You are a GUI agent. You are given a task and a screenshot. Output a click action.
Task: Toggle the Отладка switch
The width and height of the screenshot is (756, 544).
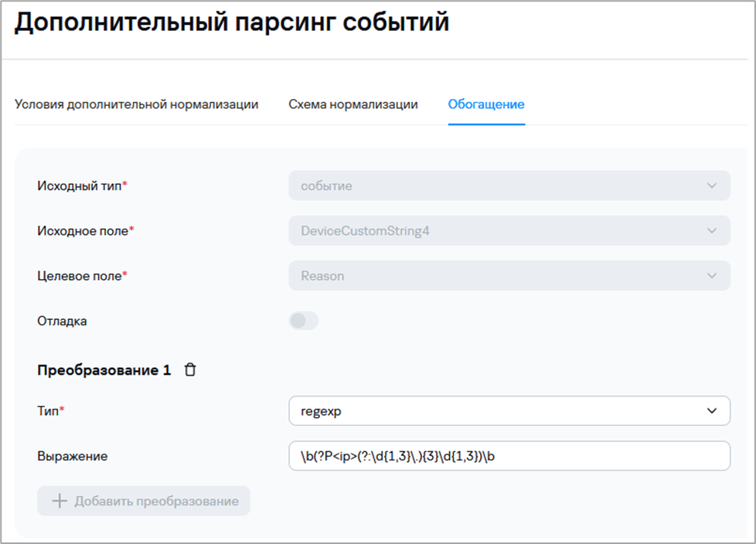303,321
